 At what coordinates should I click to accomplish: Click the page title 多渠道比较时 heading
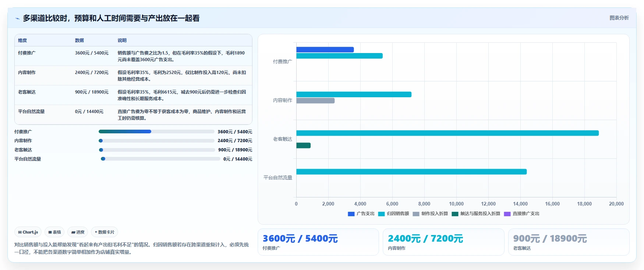[x=111, y=18]
